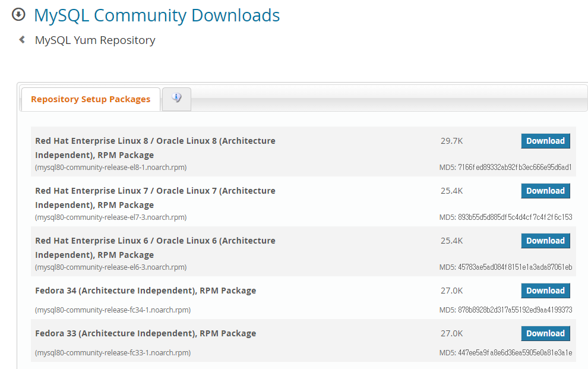Click filename mysql80-community-release-el7-3.noarch.rpm
The image size is (588, 369).
[x=110, y=217]
